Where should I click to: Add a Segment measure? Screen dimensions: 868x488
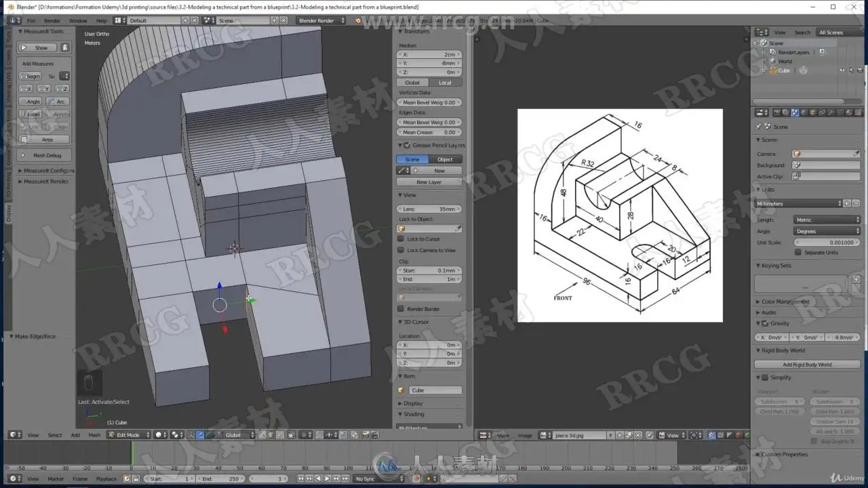pyautogui.click(x=31, y=76)
